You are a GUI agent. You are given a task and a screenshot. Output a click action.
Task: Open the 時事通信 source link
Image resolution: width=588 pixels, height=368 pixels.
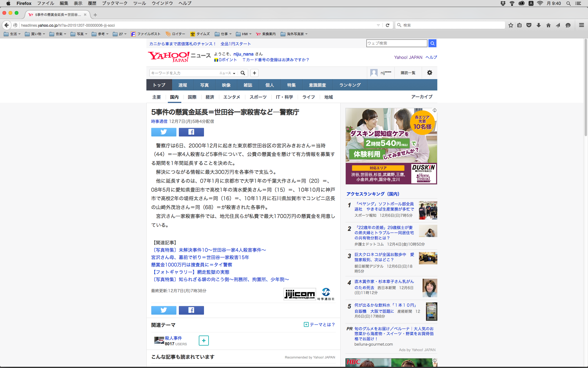(x=159, y=121)
